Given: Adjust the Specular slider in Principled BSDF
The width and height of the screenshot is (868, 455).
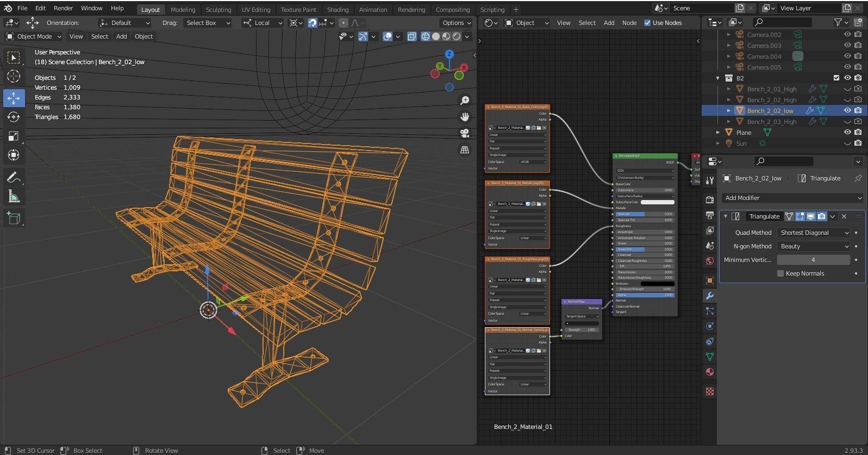Looking at the screenshot, I should [645, 214].
